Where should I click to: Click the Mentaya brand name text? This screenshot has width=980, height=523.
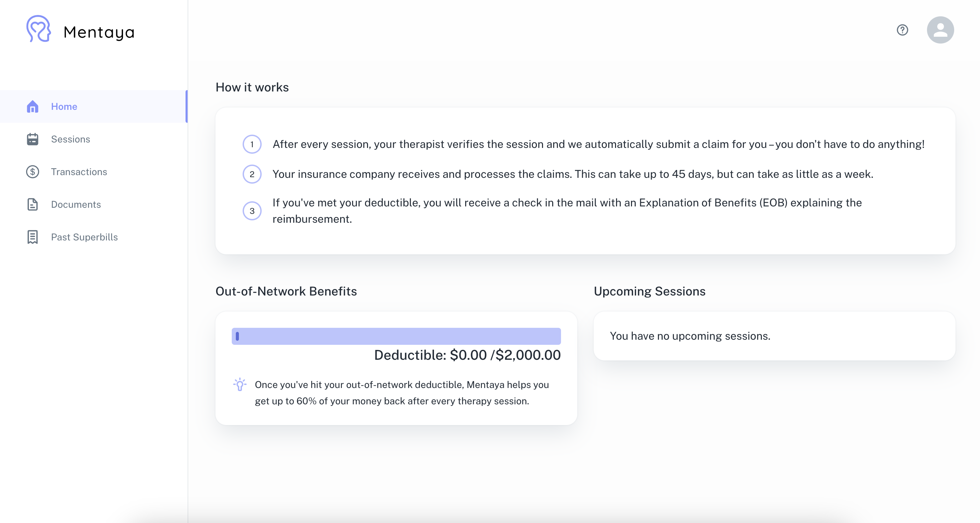(x=99, y=32)
